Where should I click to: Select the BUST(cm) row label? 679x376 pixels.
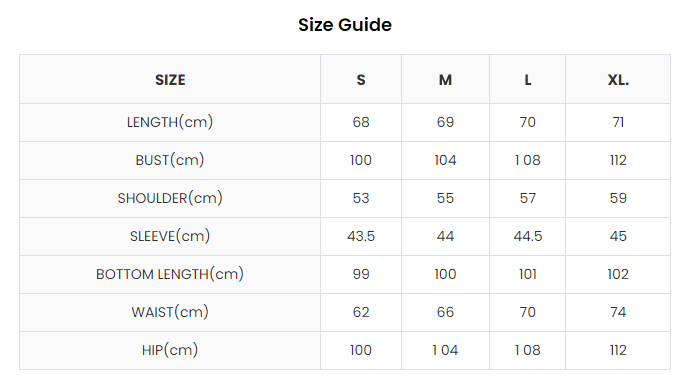click(170, 160)
